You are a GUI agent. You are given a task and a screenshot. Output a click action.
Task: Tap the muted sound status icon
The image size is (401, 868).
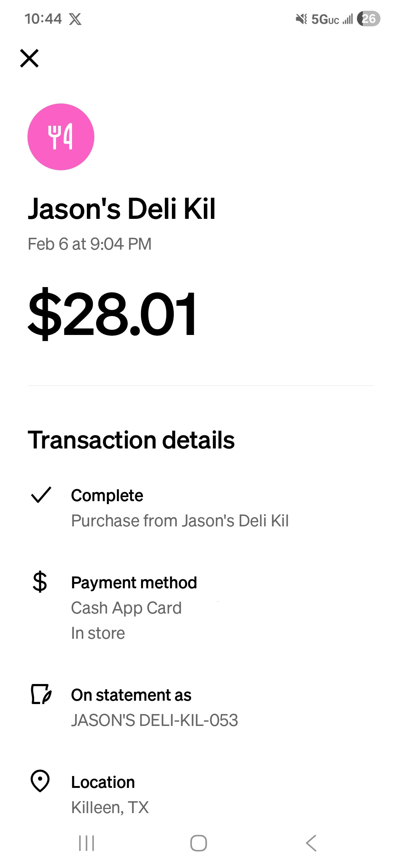click(x=301, y=19)
